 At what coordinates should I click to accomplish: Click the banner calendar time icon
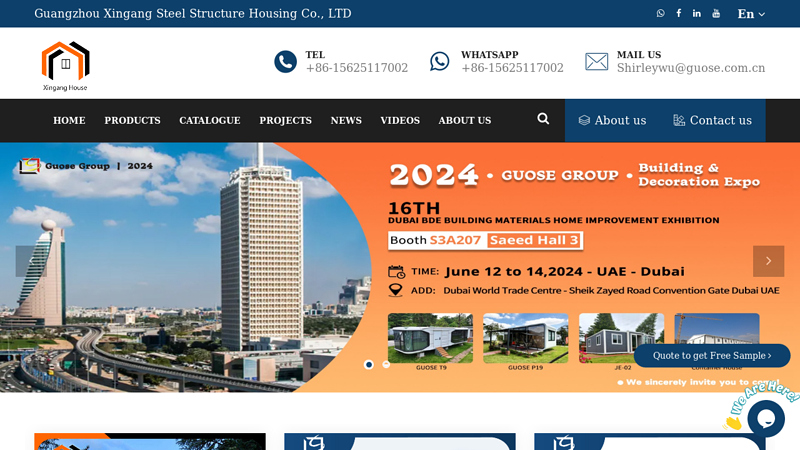[x=396, y=271]
